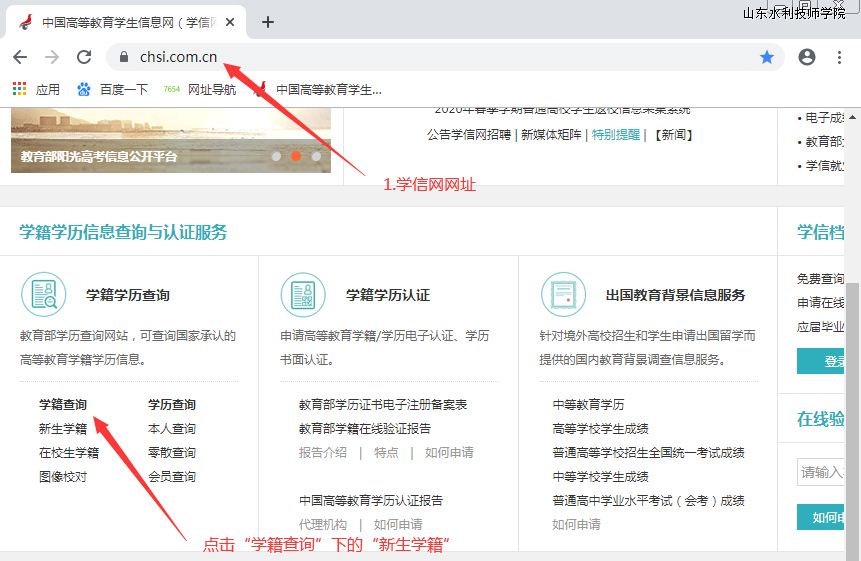Viewport: 861px width, 561px height.
Task: Select the first carousel dot on banner
Action: 276,156
